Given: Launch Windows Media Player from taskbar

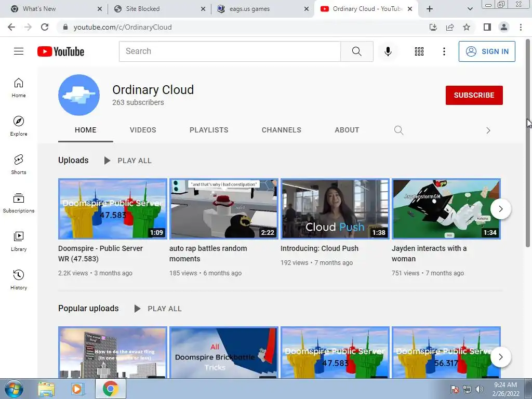Looking at the screenshot, I should click(x=77, y=389).
